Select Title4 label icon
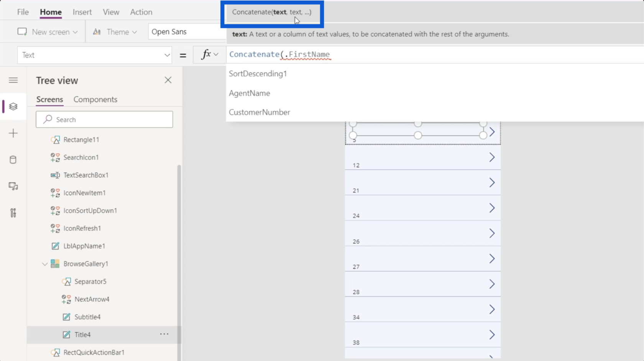The height and width of the screenshot is (361, 644). point(66,335)
